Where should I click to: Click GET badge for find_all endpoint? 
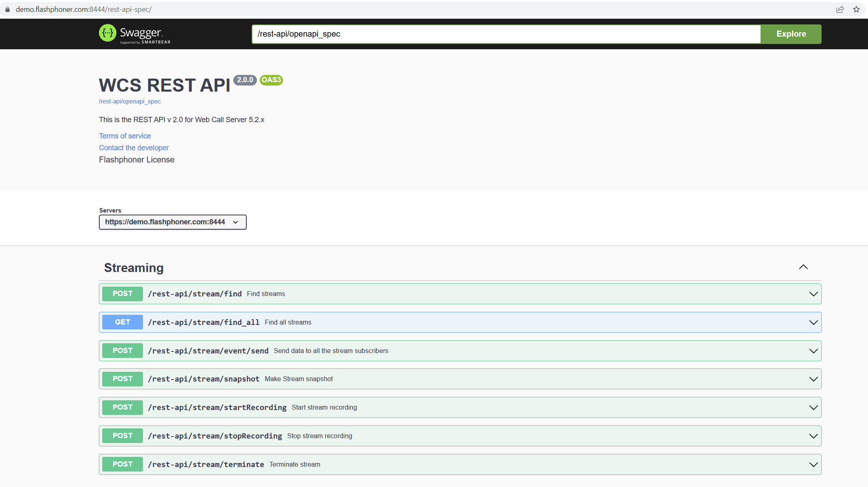(x=123, y=322)
